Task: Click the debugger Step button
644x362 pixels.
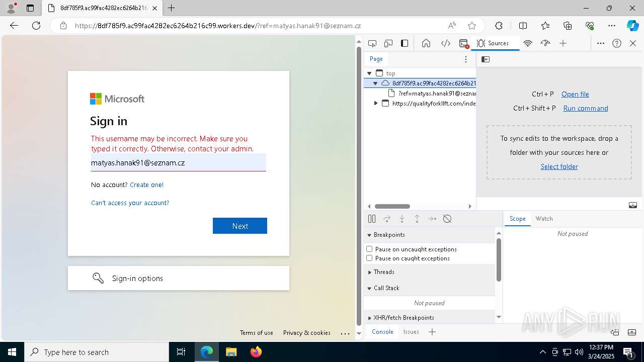Action: (432, 219)
